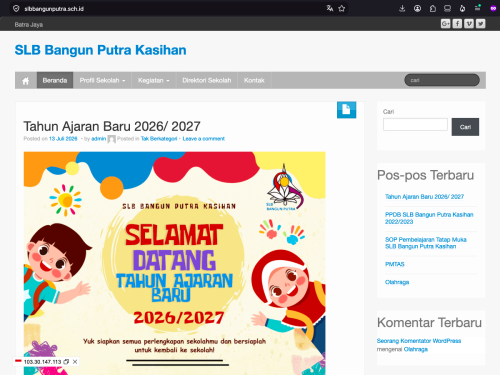Click the site security shield icon

(16, 9)
